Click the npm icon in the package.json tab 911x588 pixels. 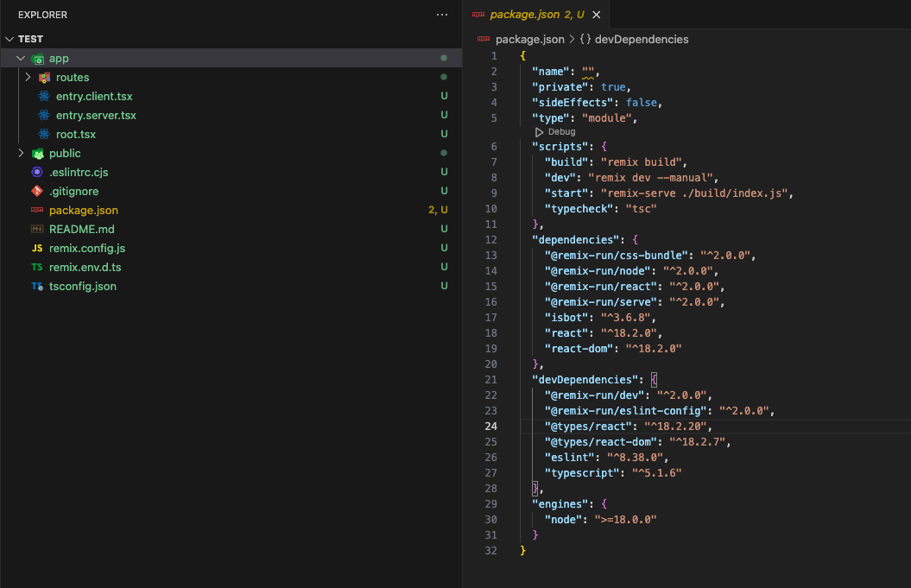[x=478, y=15]
